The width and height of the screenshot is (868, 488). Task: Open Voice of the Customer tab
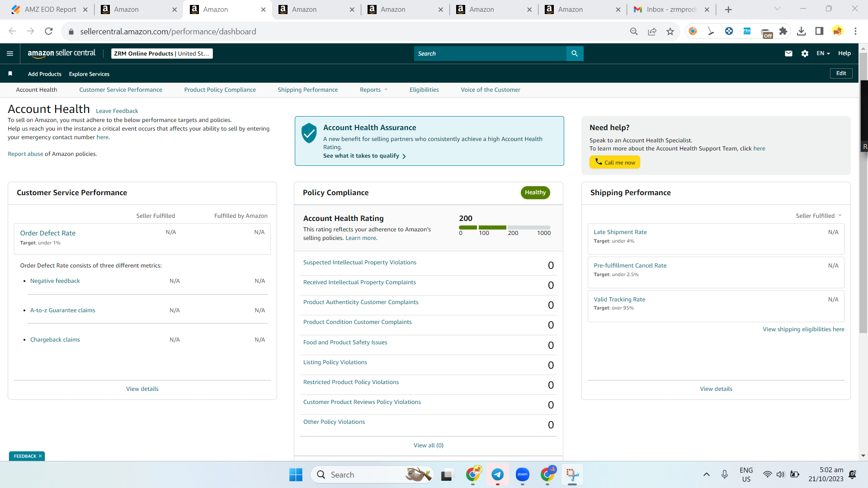tap(491, 89)
